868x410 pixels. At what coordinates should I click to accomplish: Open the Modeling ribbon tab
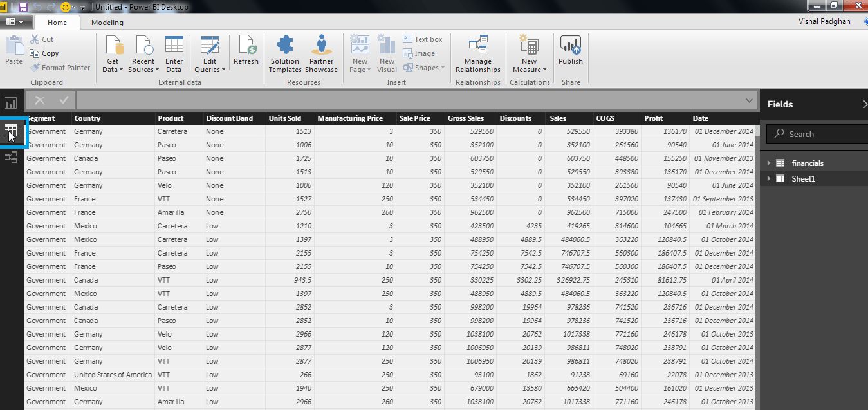point(107,23)
